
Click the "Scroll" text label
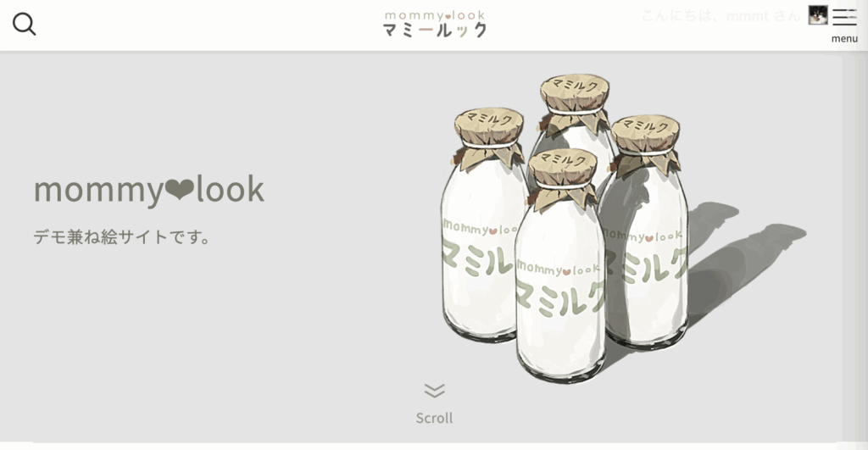(x=435, y=418)
